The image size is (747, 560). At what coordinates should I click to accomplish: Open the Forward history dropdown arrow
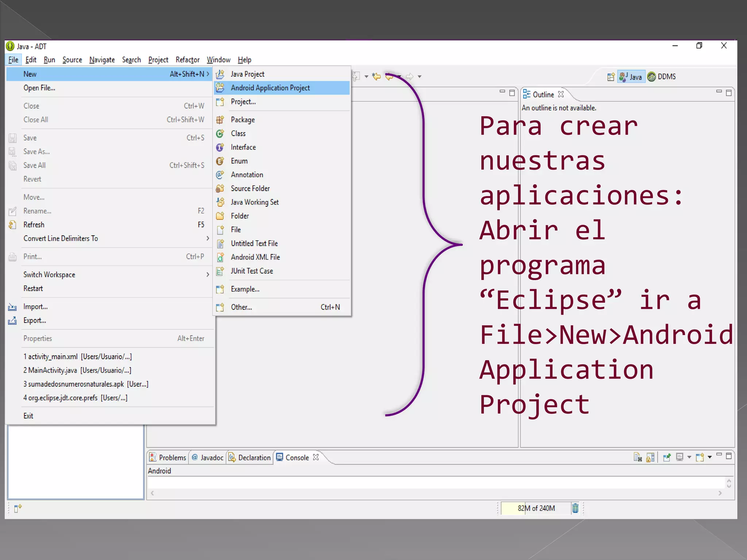pos(419,77)
